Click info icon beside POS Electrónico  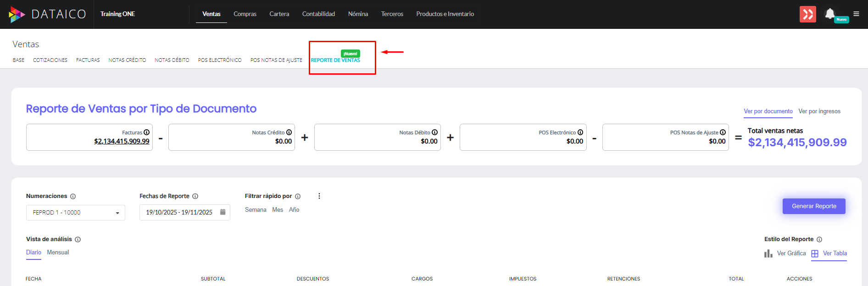580,132
